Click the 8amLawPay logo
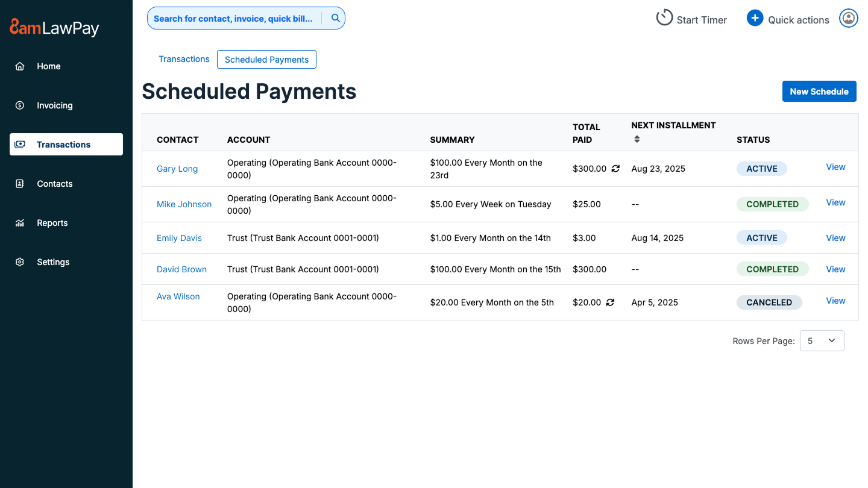 (53, 27)
